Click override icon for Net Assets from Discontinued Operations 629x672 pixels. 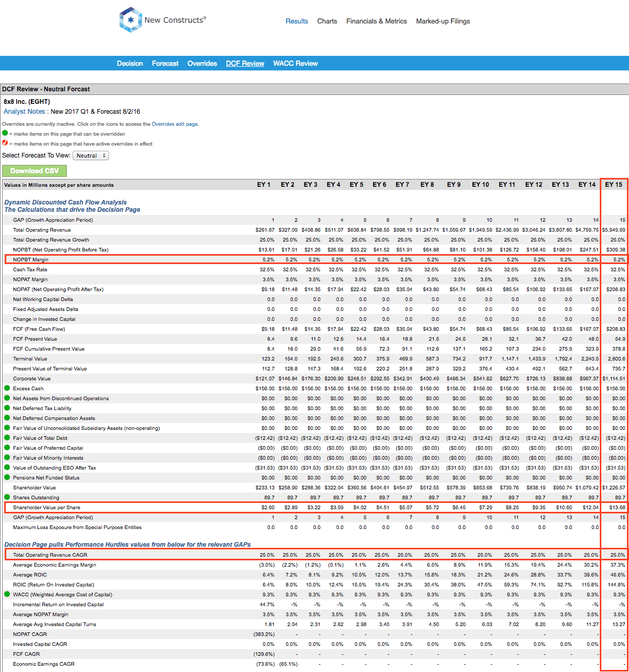point(7,398)
